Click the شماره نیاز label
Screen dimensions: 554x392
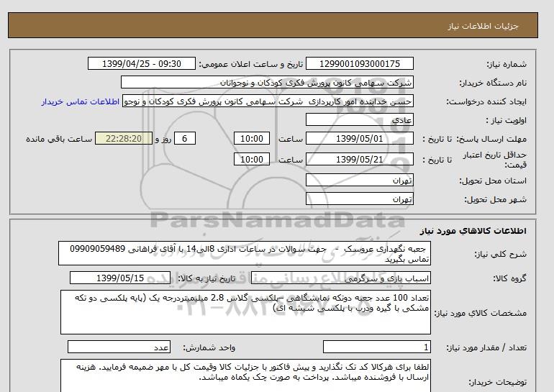(507, 64)
